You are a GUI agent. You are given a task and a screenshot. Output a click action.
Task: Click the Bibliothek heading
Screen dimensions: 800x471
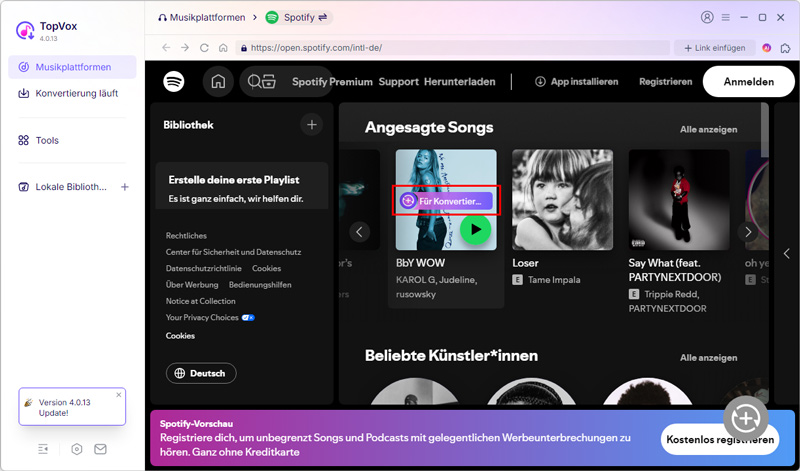[x=188, y=125]
